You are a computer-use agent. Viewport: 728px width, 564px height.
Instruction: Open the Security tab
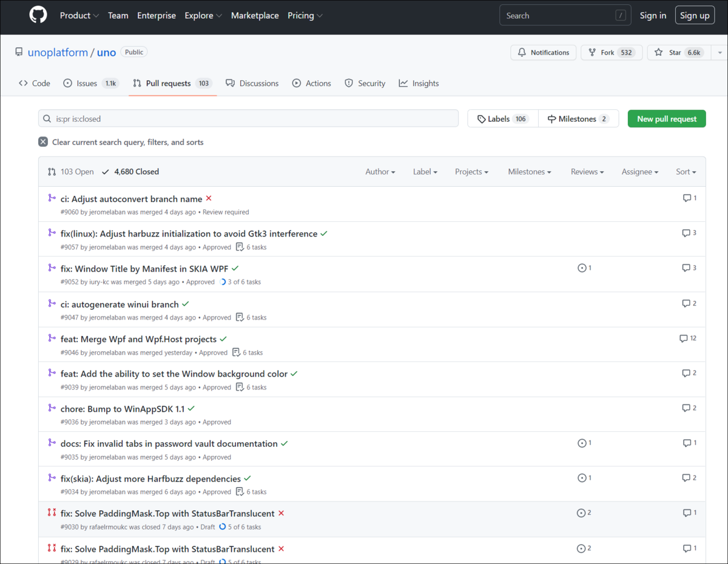[x=365, y=83]
